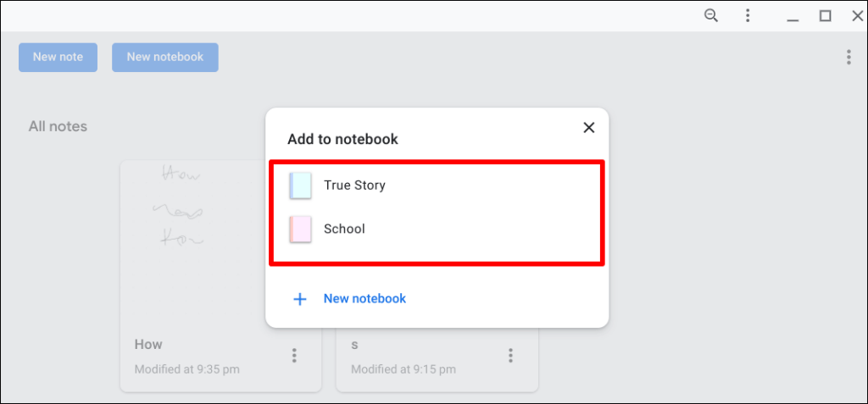Click the s note title

pos(354,344)
